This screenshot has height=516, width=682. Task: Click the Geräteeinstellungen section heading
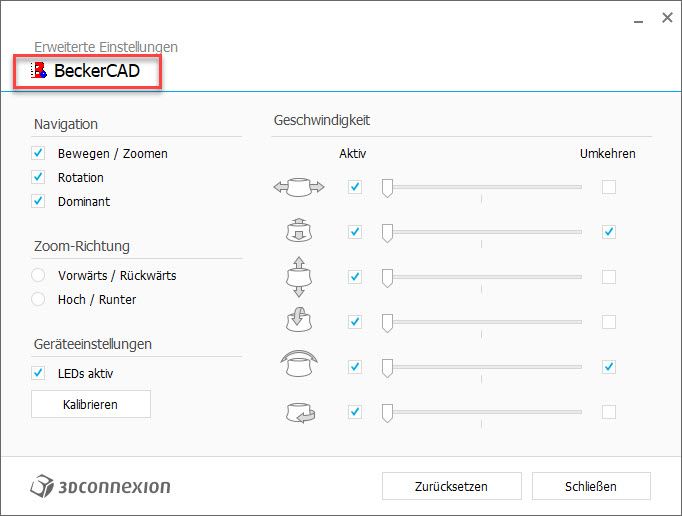click(x=93, y=344)
